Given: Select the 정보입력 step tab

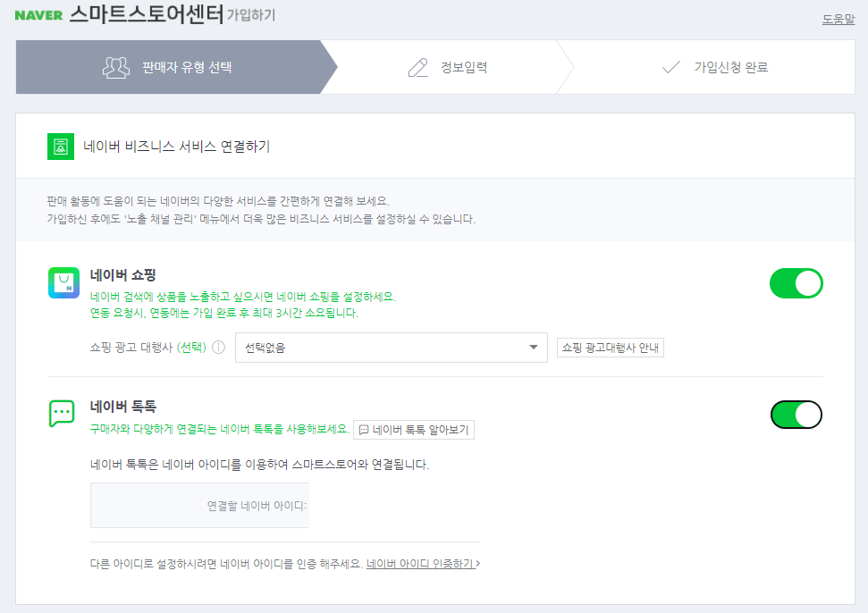Looking at the screenshot, I should pyautogui.click(x=447, y=67).
